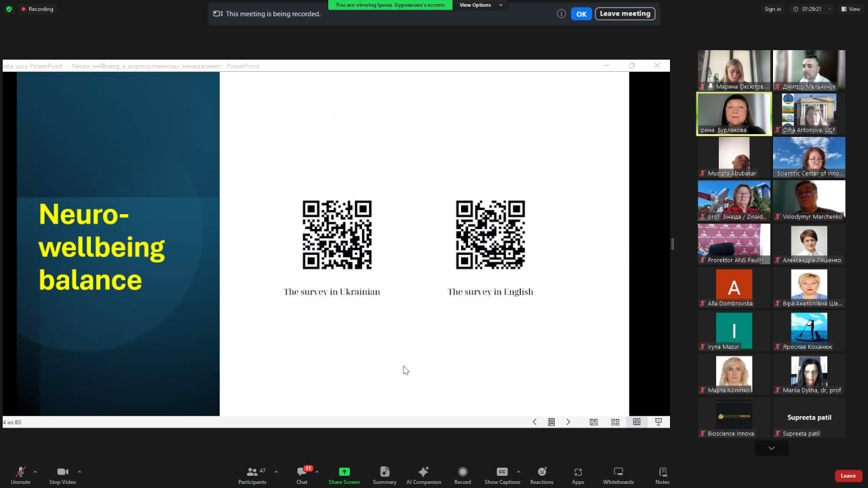Start Slide Show view icon in PowerPoint
868x488 pixels.
coord(658,422)
